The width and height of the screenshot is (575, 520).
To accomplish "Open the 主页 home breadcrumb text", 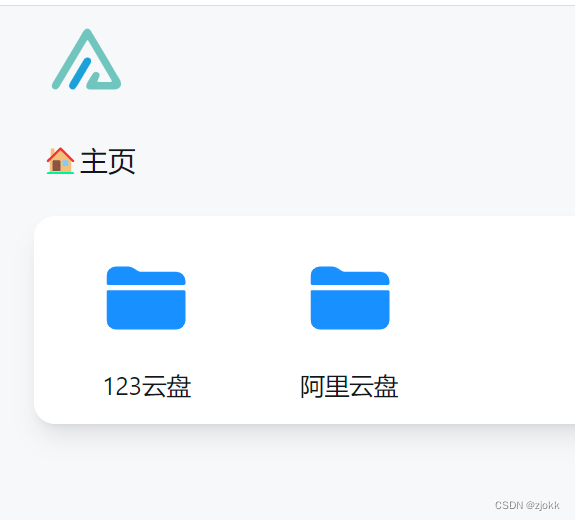I will tap(107, 161).
